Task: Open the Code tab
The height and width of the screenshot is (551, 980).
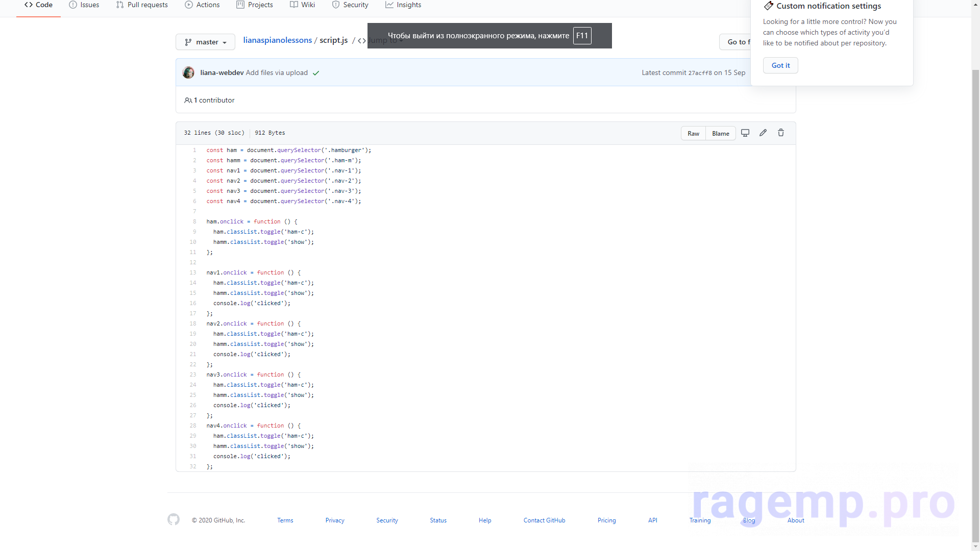Action: [x=38, y=5]
